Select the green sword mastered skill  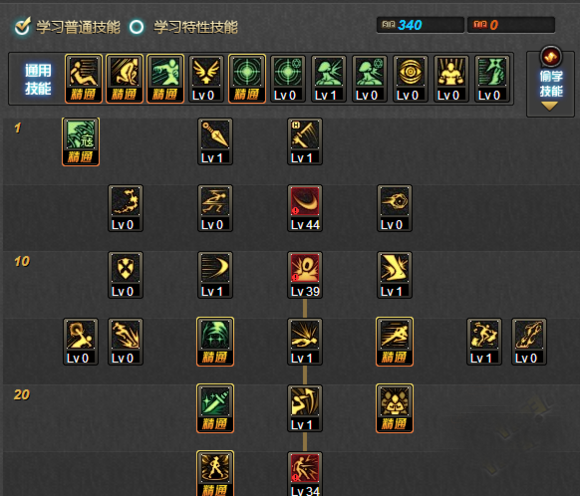click(x=215, y=408)
